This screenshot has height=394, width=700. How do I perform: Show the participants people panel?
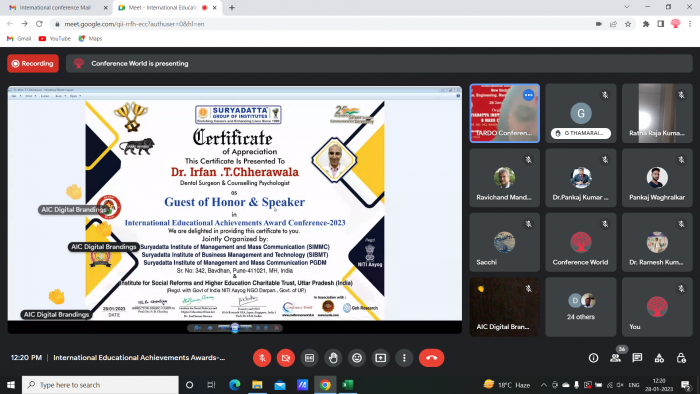(615, 358)
